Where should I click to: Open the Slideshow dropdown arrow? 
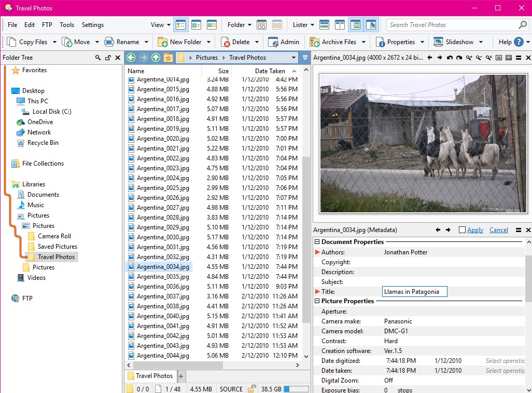(x=481, y=42)
